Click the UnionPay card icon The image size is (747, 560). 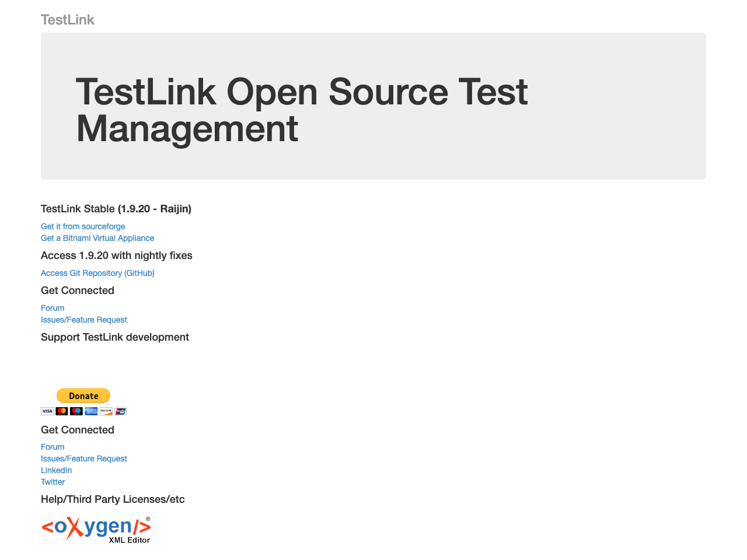pos(120,411)
